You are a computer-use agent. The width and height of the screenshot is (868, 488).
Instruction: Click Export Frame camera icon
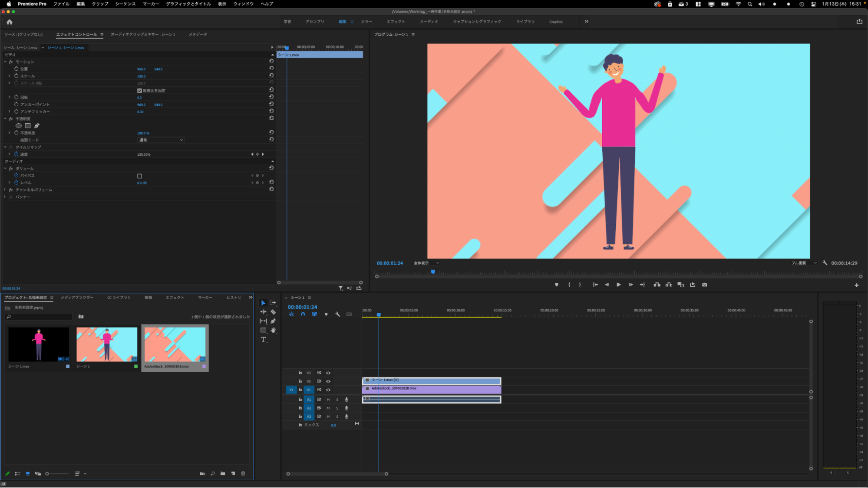pyautogui.click(x=704, y=285)
